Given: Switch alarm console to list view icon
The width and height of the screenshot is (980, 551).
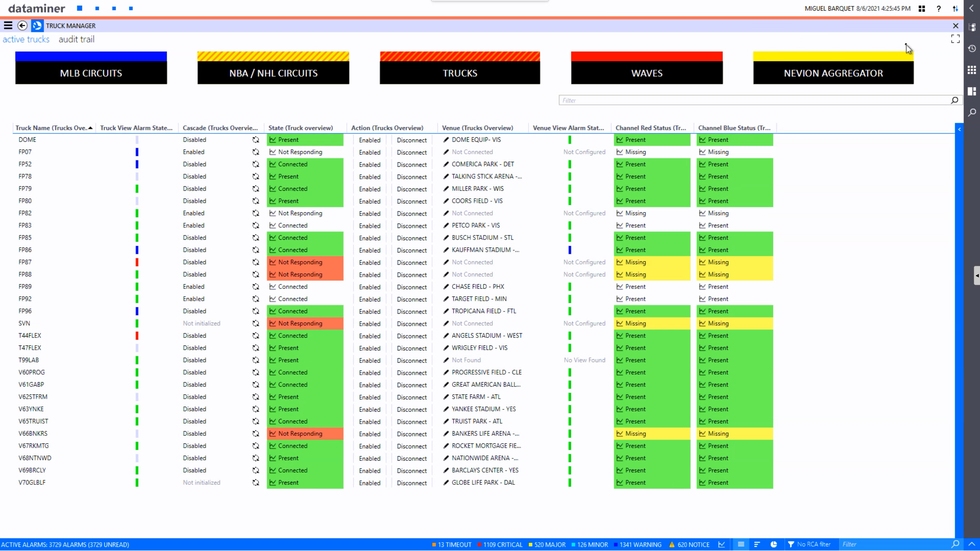Looking at the screenshot, I should pyautogui.click(x=741, y=544).
